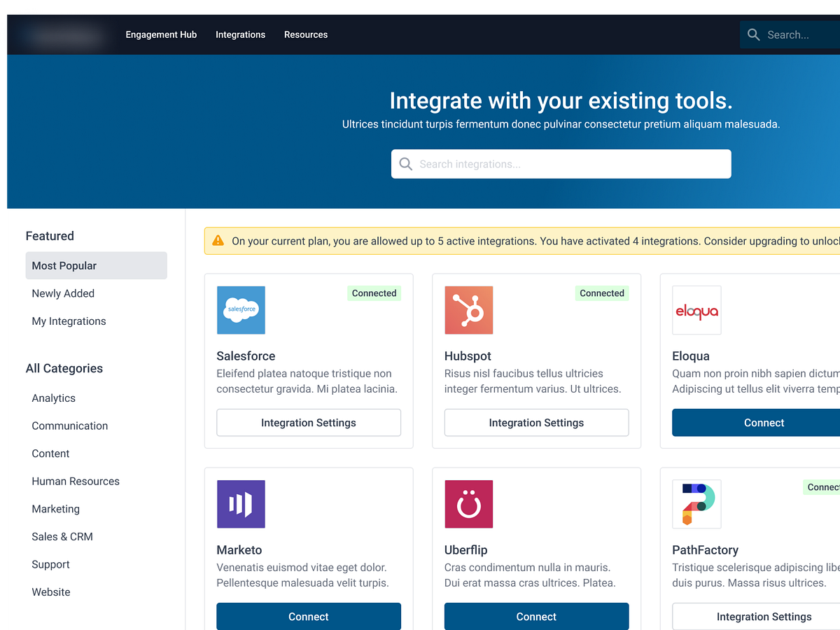The image size is (840, 630).
Task: Click the Hubspot sprocket logo icon
Action: click(468, 310)
